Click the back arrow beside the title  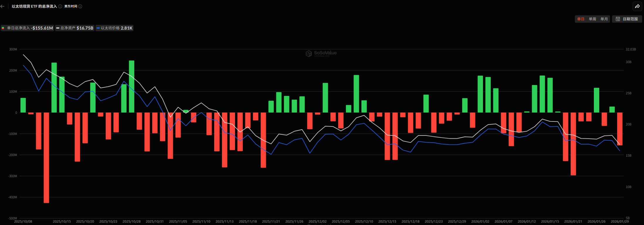[3, 6]
